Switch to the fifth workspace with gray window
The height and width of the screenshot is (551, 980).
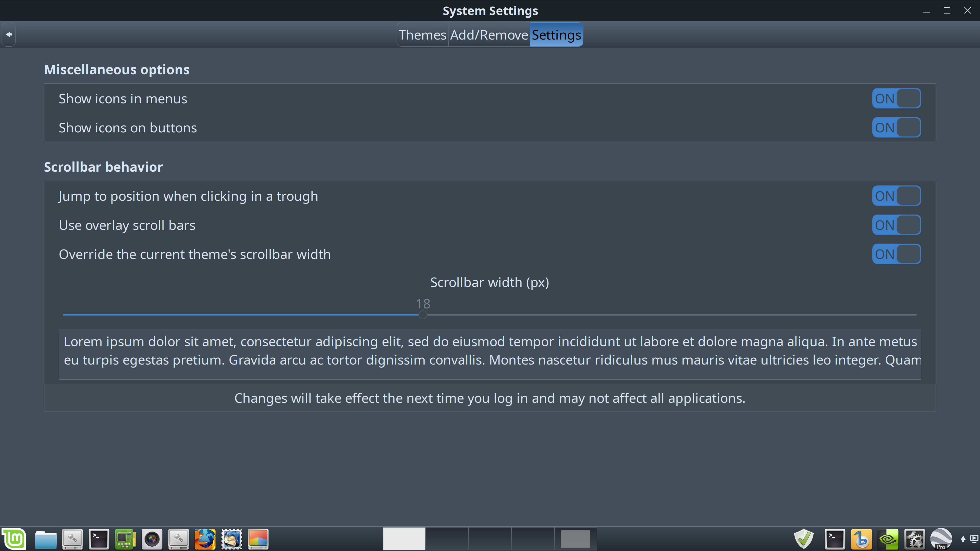pyautogui.click(x=575, y=539)
